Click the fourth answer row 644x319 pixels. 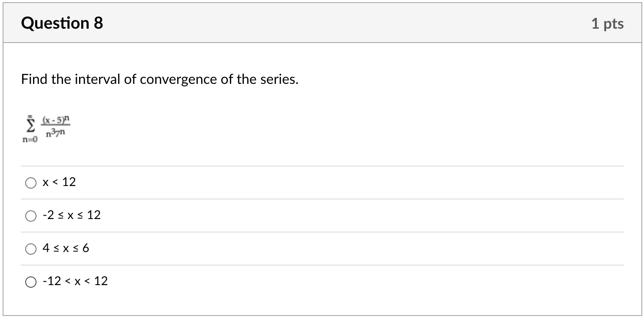(261, 281)
